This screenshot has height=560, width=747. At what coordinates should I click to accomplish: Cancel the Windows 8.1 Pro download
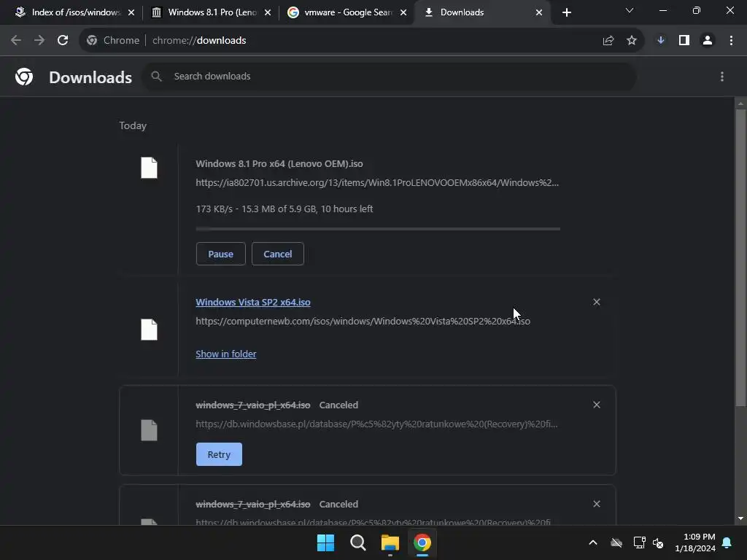pyautogui.click(x=278, y=254)
